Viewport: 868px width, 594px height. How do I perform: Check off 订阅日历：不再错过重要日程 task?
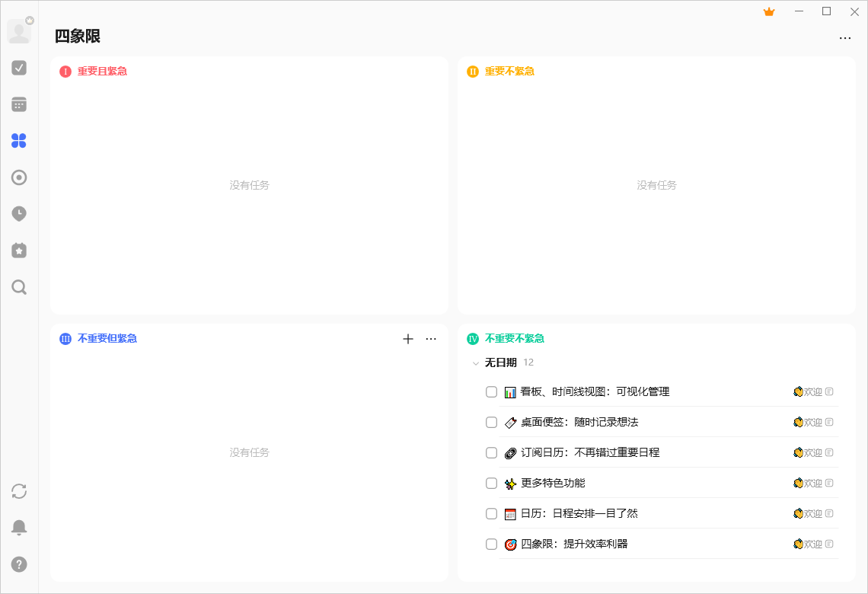pos(492,453)
